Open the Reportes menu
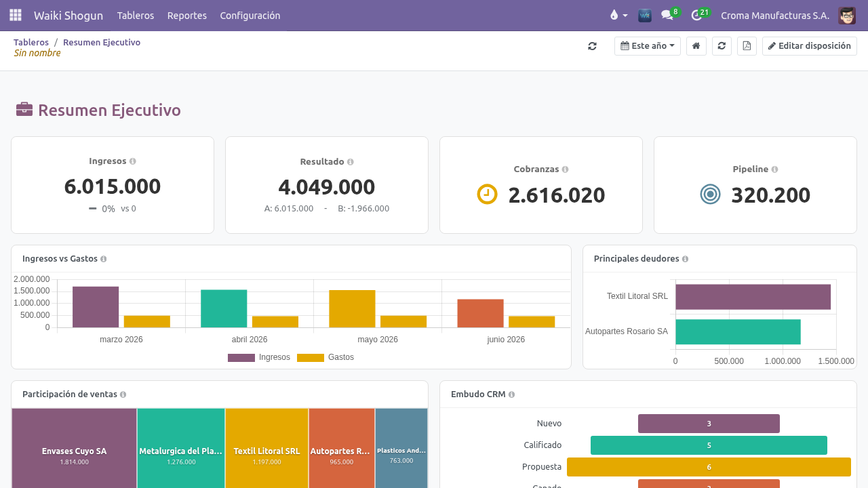 [187, 15]
